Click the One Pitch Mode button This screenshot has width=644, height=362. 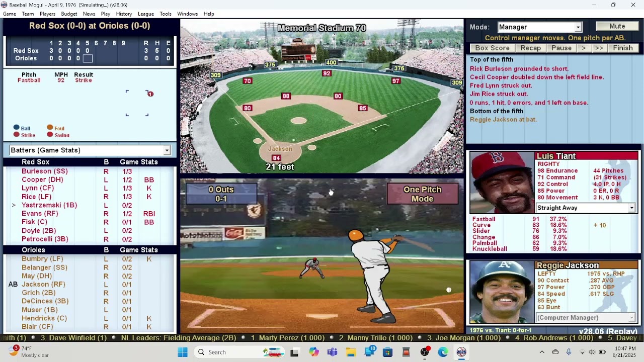click(x=422, y=194)
